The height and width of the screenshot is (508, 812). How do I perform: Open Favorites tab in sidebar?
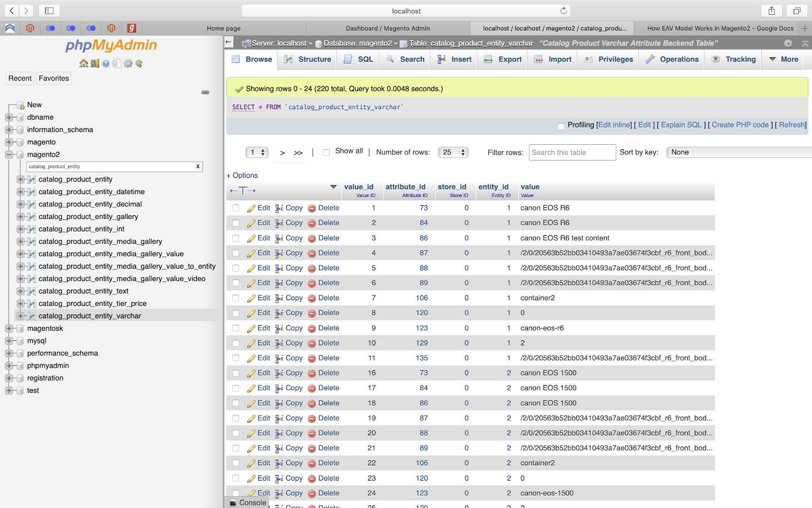(54, 78)
